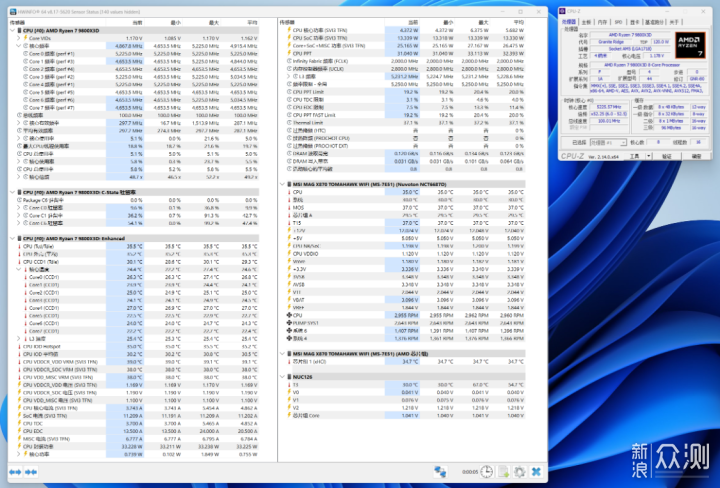Click the lightning icon beside Core VIDs

25,38
